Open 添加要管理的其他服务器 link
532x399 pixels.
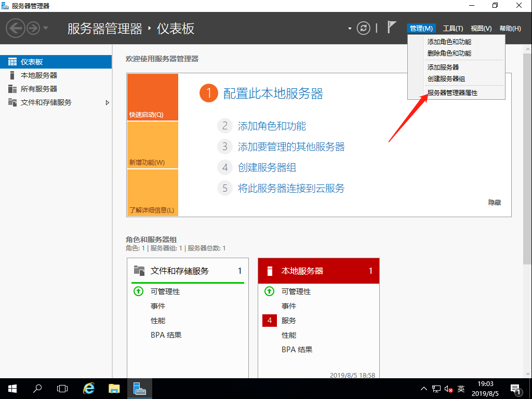291,147
